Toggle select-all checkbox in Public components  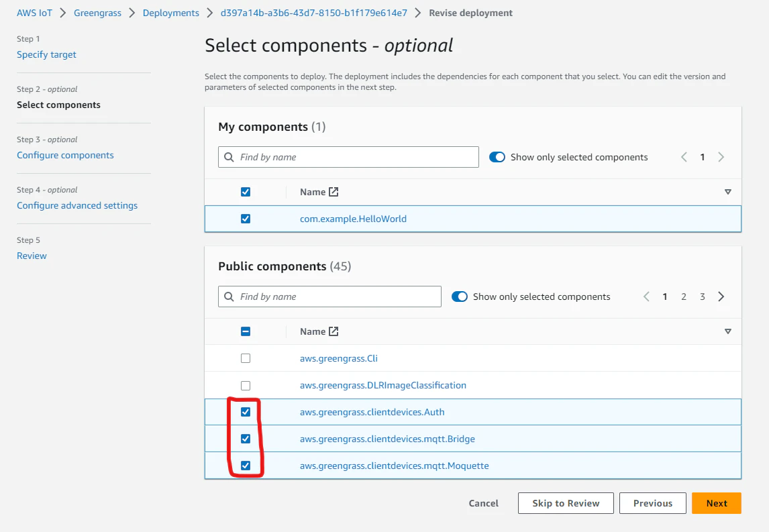click(x=246, y=331)
